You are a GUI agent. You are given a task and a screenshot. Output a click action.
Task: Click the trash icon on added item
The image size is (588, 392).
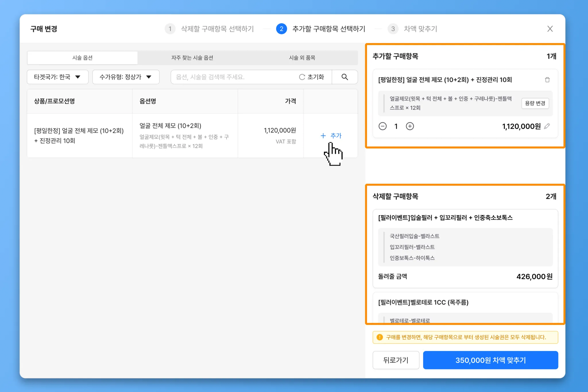(x=547, y=80)
